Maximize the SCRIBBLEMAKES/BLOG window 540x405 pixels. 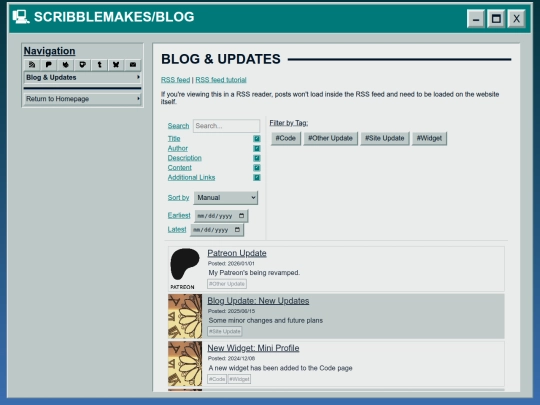(496, 19)
